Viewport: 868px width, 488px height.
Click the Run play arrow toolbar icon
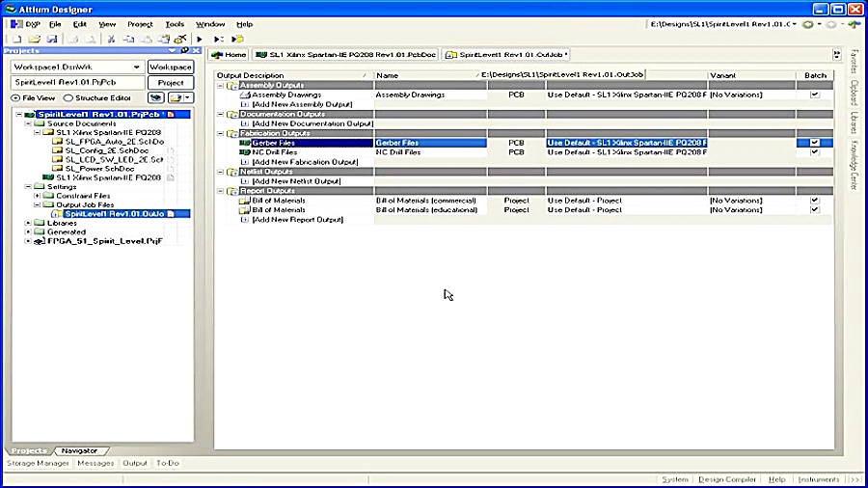point(200,39)
